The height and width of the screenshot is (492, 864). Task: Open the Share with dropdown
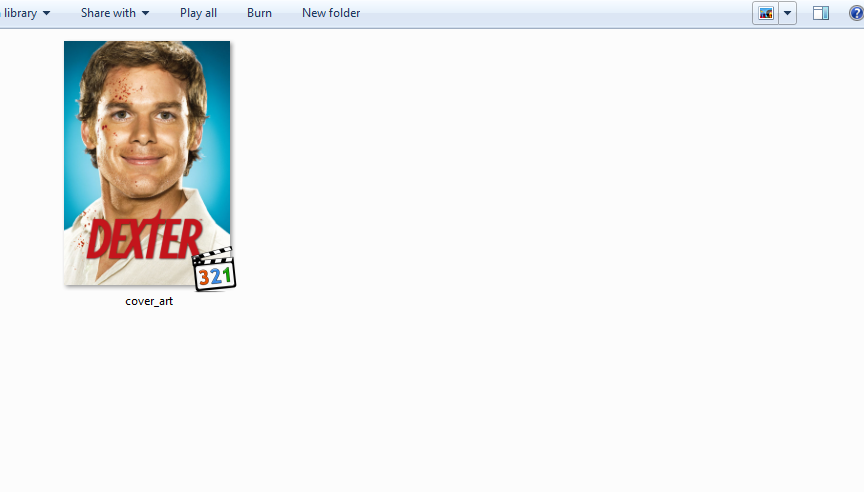coord(115,13)
